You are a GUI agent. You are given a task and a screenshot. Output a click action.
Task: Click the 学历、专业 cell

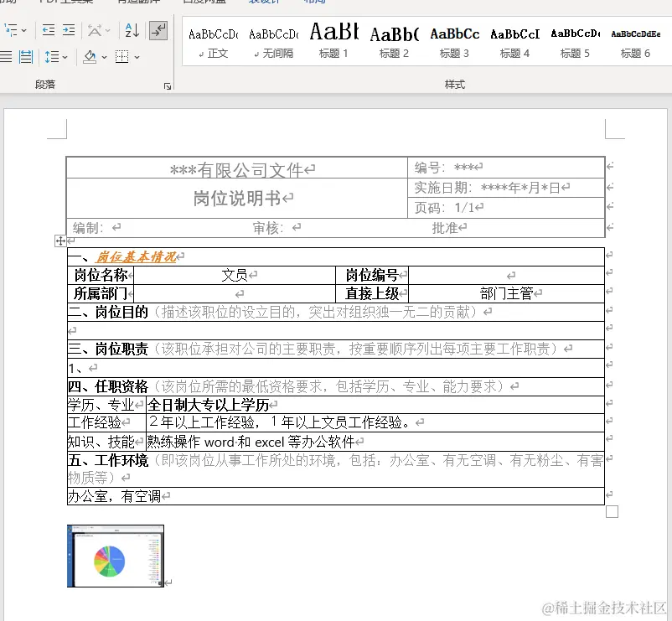click(106, 405)
